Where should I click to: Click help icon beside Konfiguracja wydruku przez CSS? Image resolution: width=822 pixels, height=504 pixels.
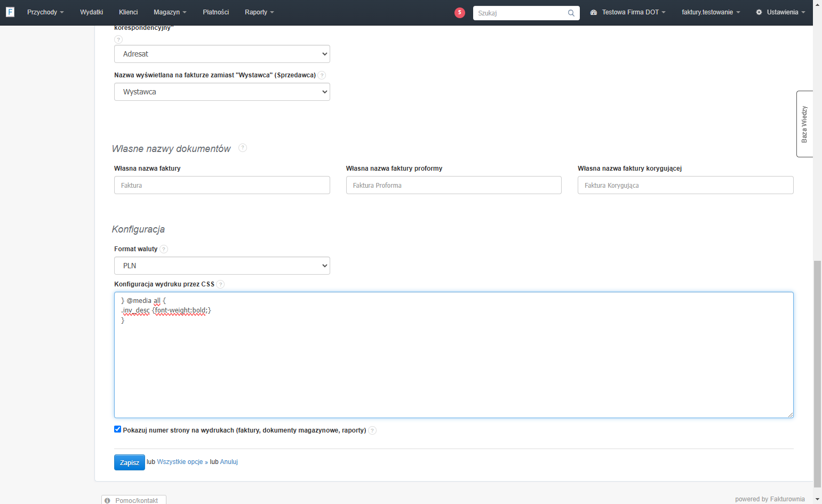pyautogui.click(x=221, y=284)
